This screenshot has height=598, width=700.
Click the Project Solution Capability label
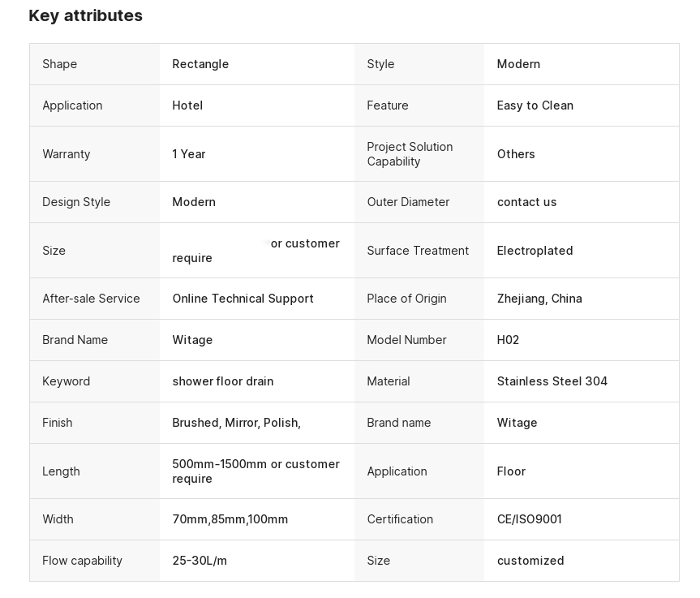410,154
